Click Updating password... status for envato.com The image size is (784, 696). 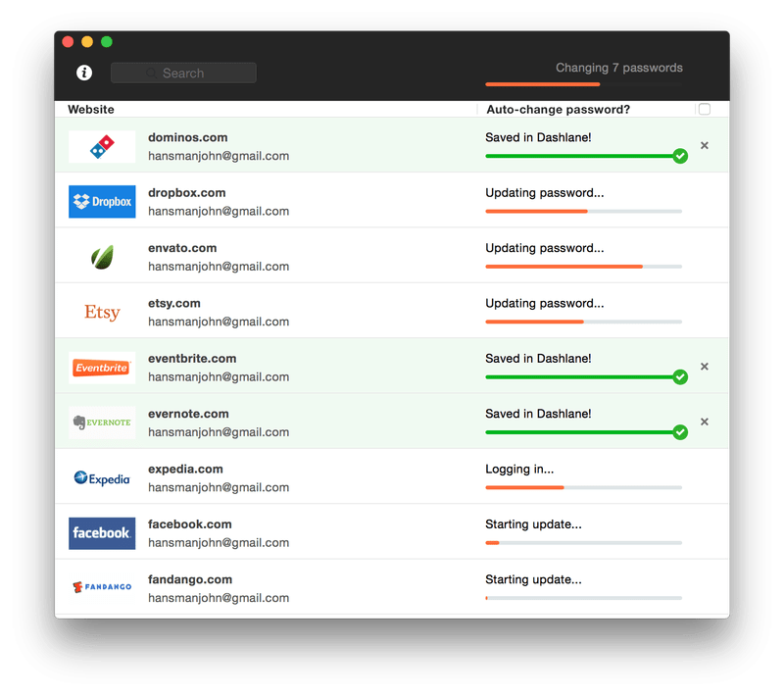coord(545,247)
